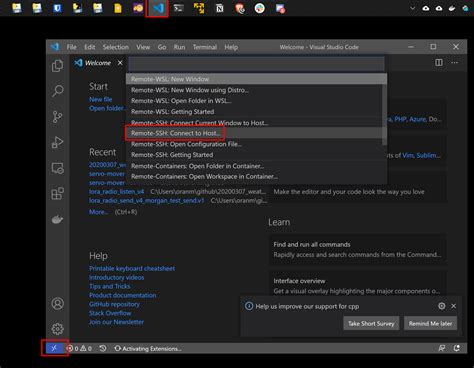The height and width of the screenshot is (368, 474).
Task: Open Product documentation link
Action: [x=122, y=295]
